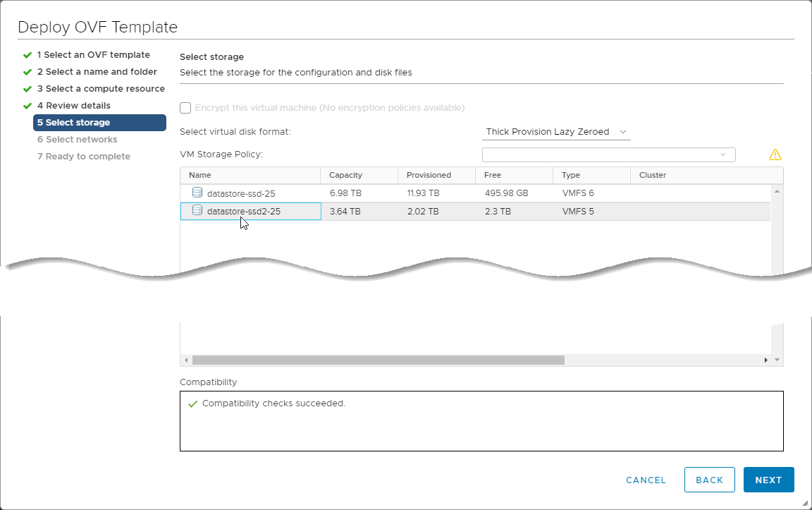Cancel the OVF deployment wizard

646,480
